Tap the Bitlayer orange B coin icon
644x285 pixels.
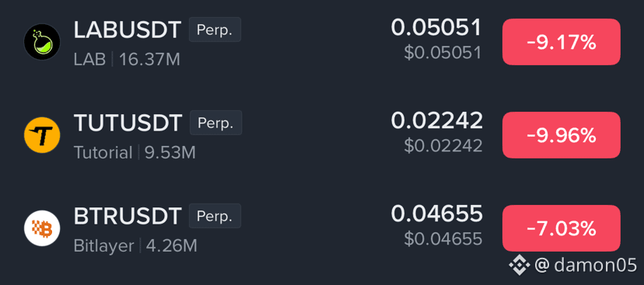[x=42, y=228]
